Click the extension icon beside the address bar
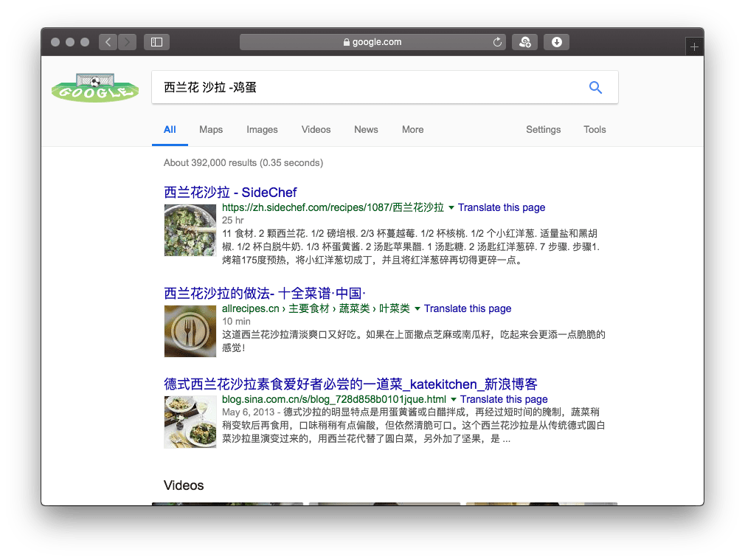The height and width of the screenshot is (560, 745). [525, 42]
